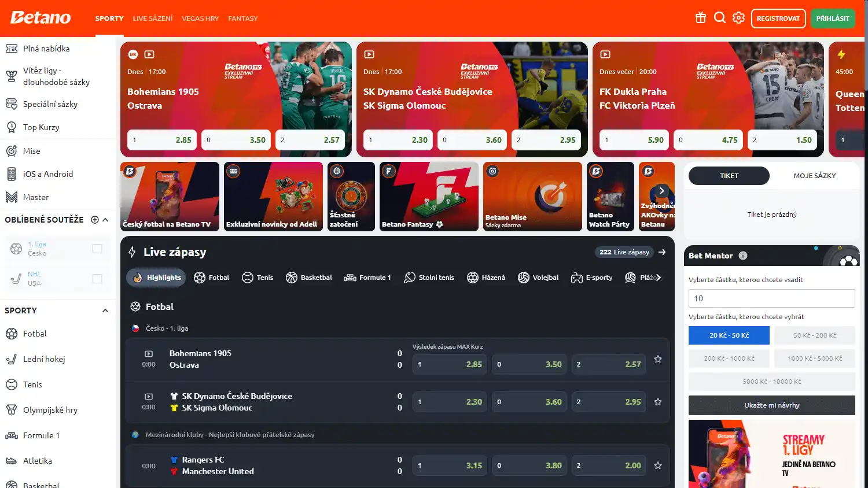Open the Vegas hry tab
868x488 pixels.
pos(200,19)
